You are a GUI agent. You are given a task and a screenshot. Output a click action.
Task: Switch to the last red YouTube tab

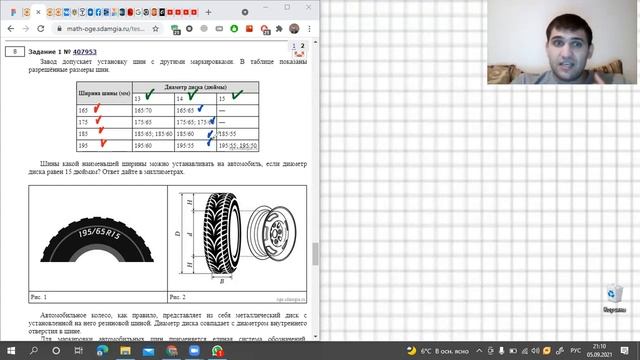pos(194,12)
